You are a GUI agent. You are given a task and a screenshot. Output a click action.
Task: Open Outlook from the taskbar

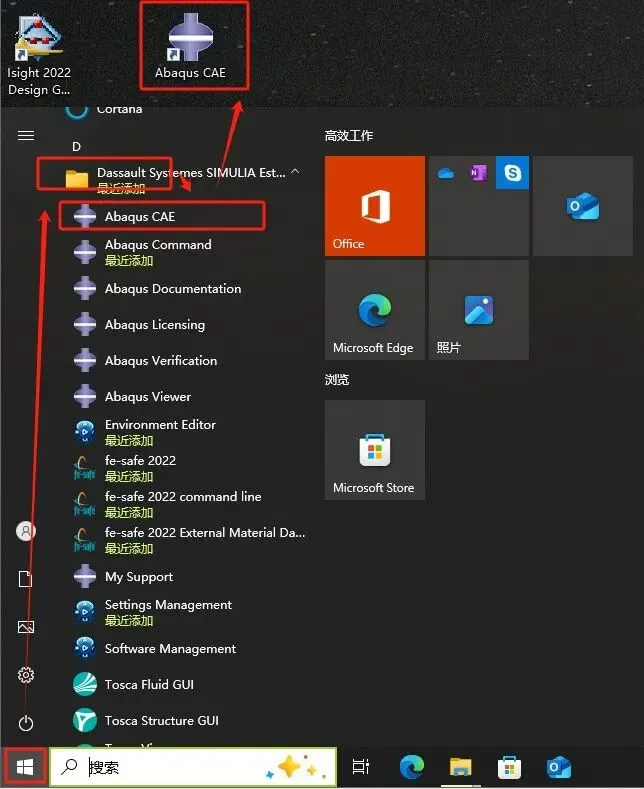pos(558,767)
